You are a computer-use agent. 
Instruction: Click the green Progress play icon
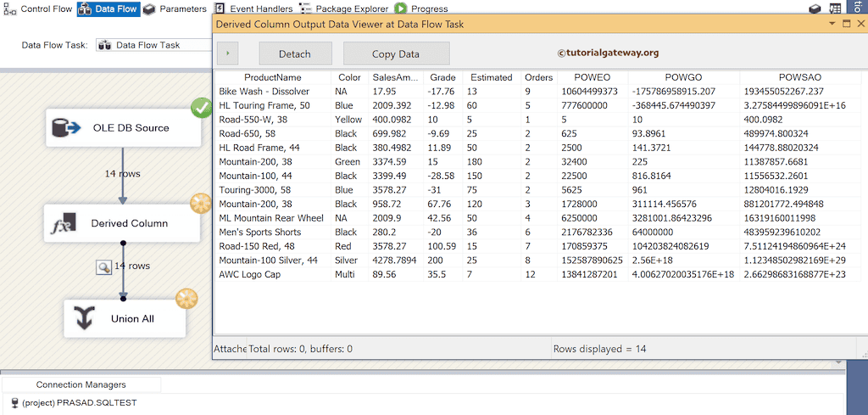coord(401,8)
